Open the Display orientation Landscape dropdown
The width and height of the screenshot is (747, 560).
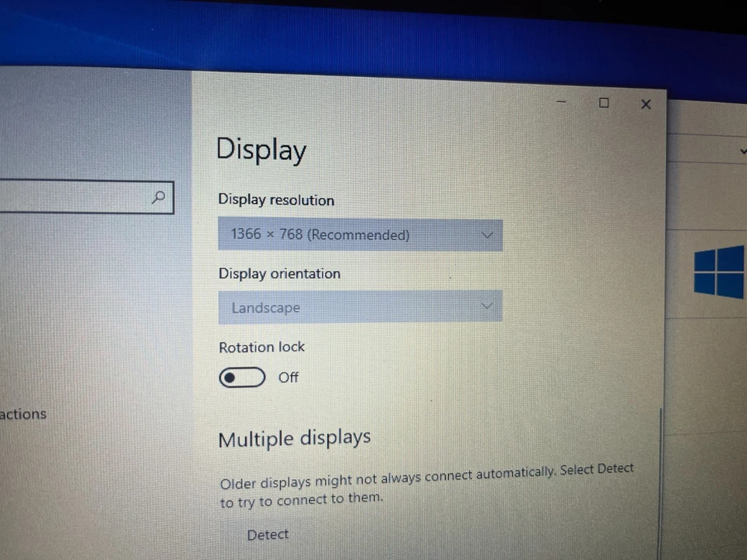coord(360,307)
